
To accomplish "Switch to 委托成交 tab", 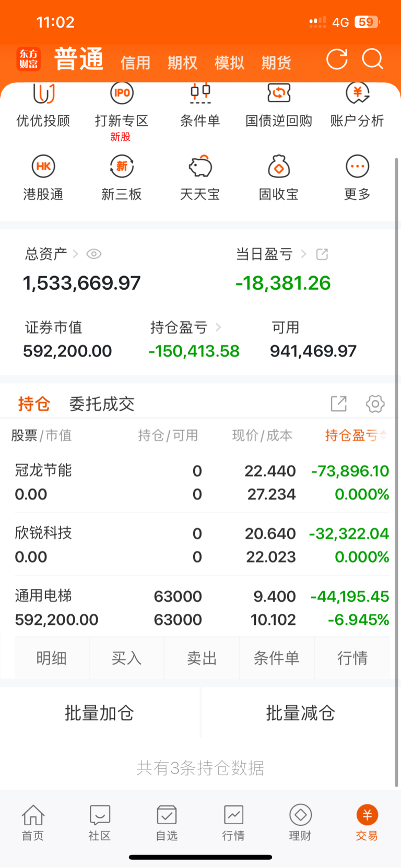I will (x=102, y=403).
